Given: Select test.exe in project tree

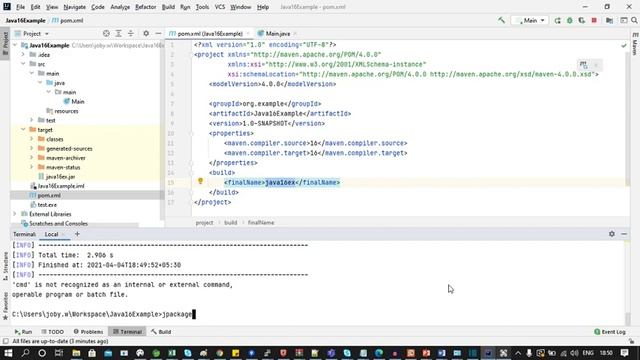Looking at the screenshot, I should pos(47,205).
